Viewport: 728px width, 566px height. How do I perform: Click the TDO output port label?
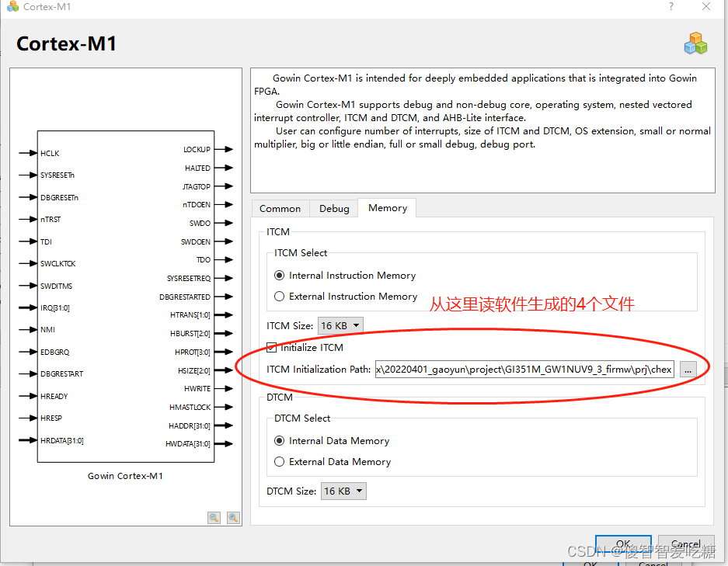coord(204,260)
